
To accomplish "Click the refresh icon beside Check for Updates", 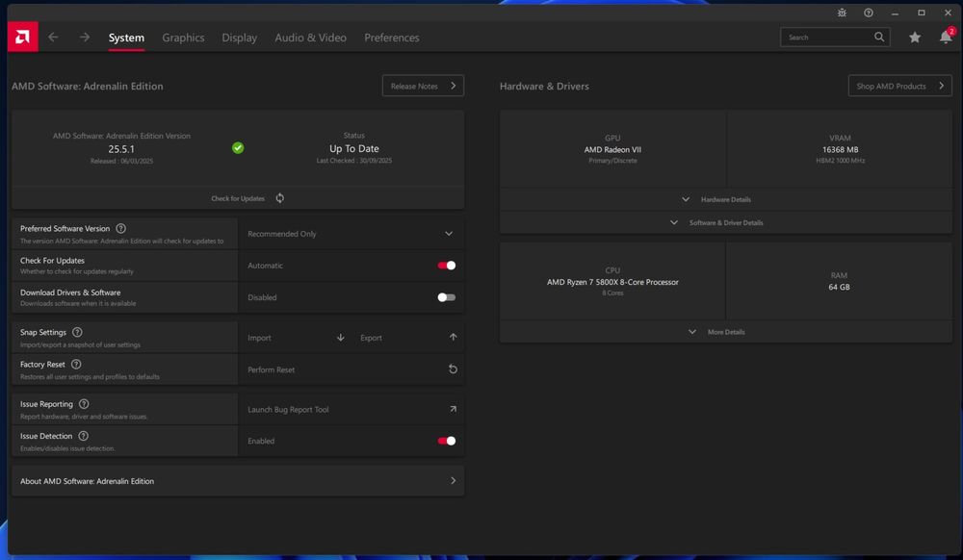I will (x=280, y=198).
